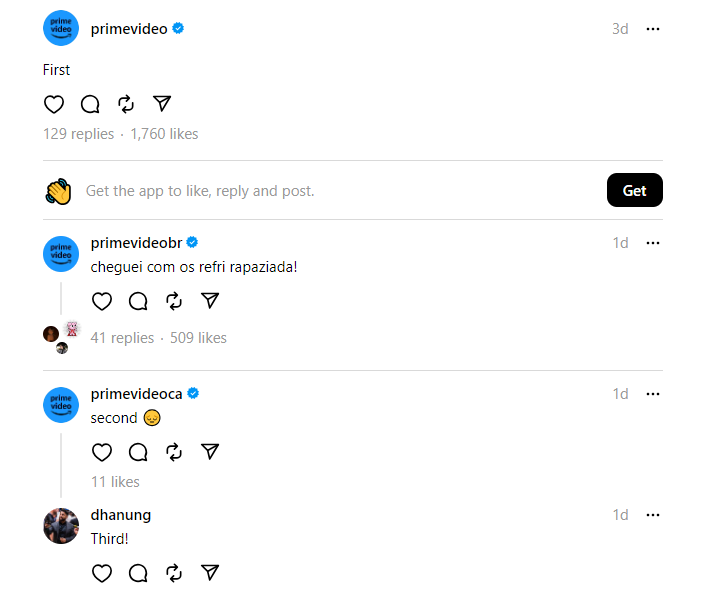721x601 pixels.
Task: Share the primevideo 'First' post
Action: pos(162,104)
